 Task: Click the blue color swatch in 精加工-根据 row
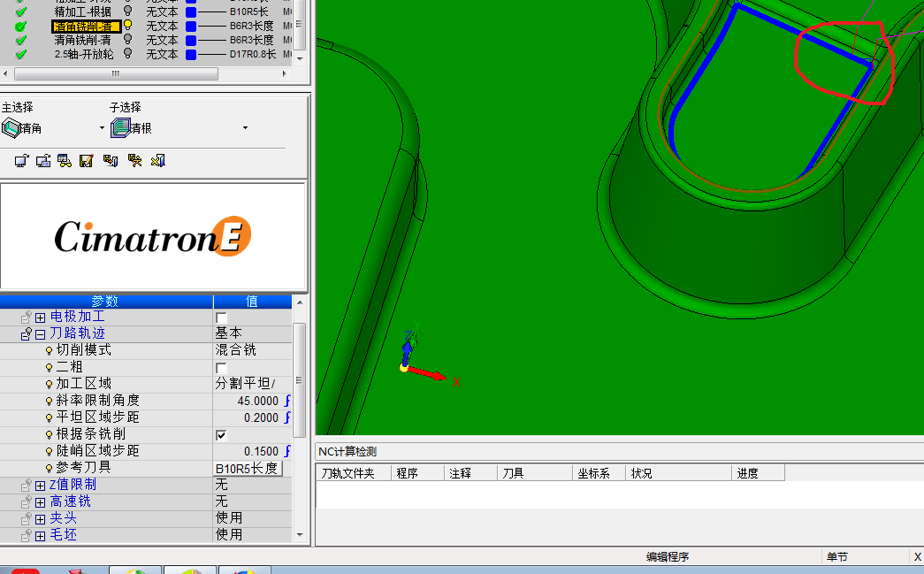coord(191,11)
